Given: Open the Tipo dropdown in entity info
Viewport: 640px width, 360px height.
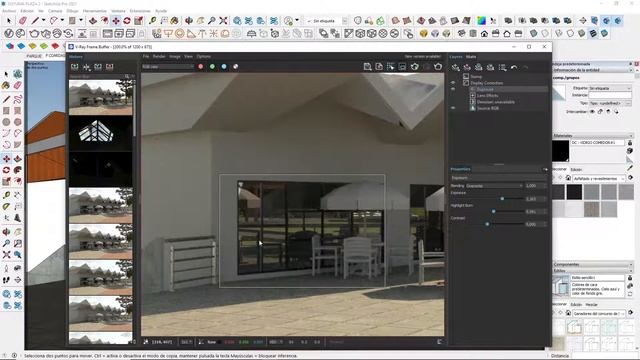Looking at the screenshot, I should 610,103.
